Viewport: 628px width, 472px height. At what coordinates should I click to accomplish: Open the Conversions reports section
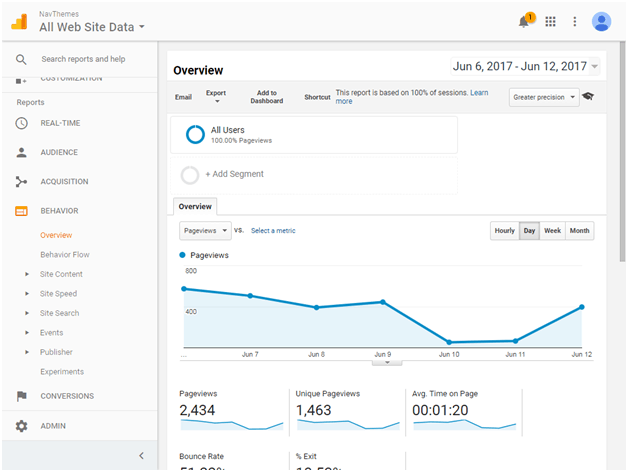(67, 396)
